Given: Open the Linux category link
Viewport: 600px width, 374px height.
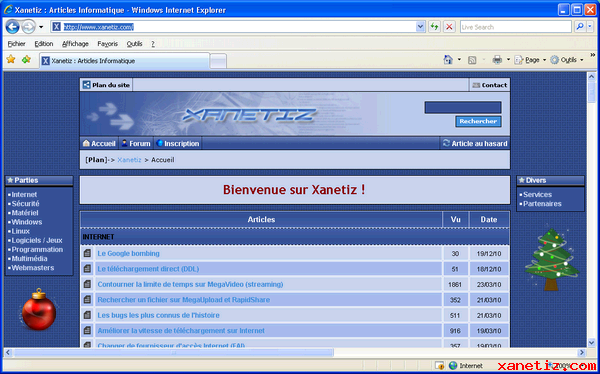Looking at the screenshot, I should pyautogui.click(x=20, y=231).
